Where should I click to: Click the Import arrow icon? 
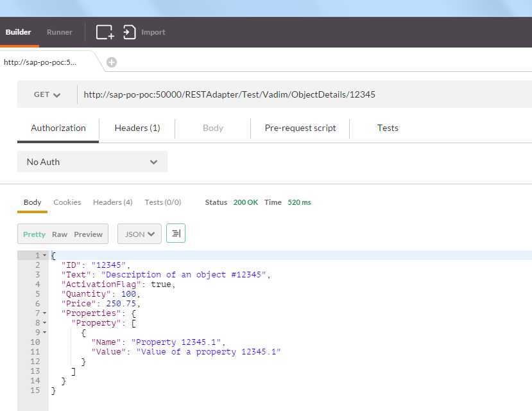click(129, 32)
